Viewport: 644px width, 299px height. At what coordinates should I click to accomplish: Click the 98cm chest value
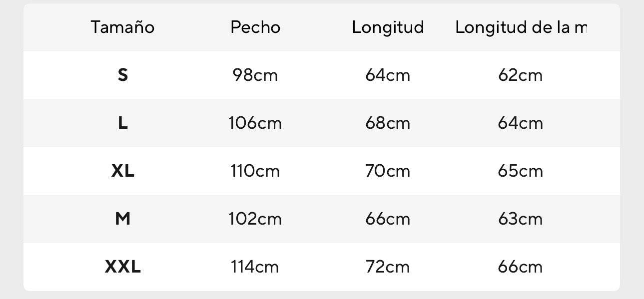click(x=255, y=75)
